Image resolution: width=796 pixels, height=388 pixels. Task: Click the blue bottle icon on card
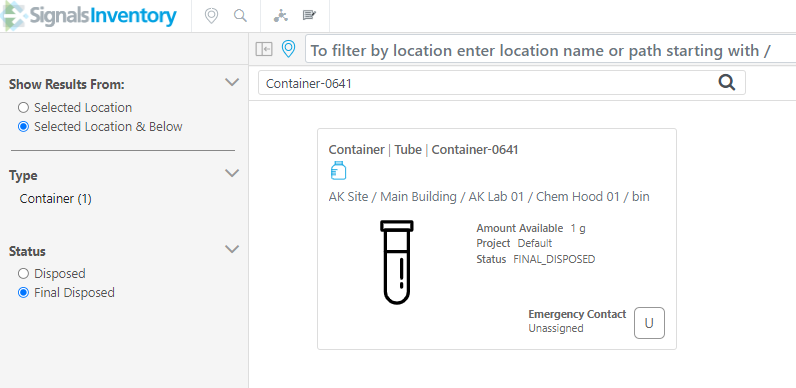point(338,171)
